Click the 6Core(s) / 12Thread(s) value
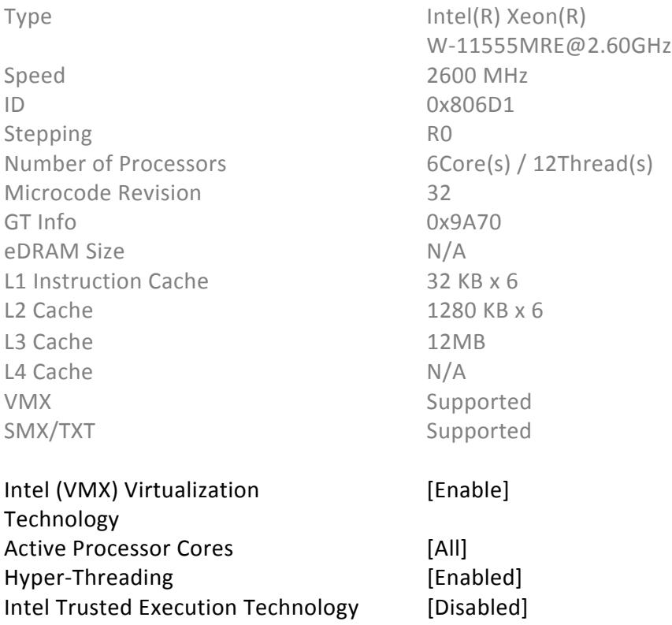672x625 pixels. click(540, 164)
